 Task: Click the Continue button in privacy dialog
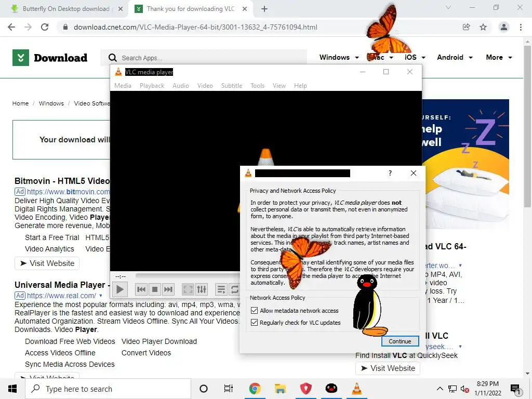[400, 341]
